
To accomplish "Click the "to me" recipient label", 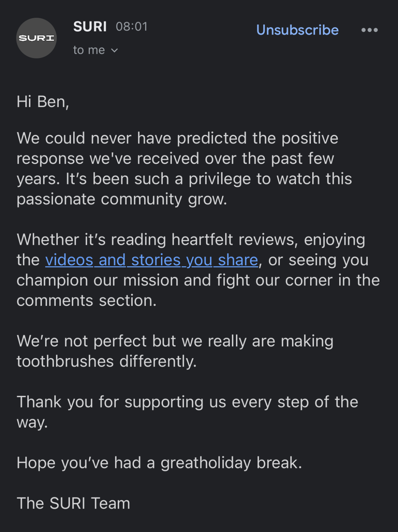I will tap(89, 50).
